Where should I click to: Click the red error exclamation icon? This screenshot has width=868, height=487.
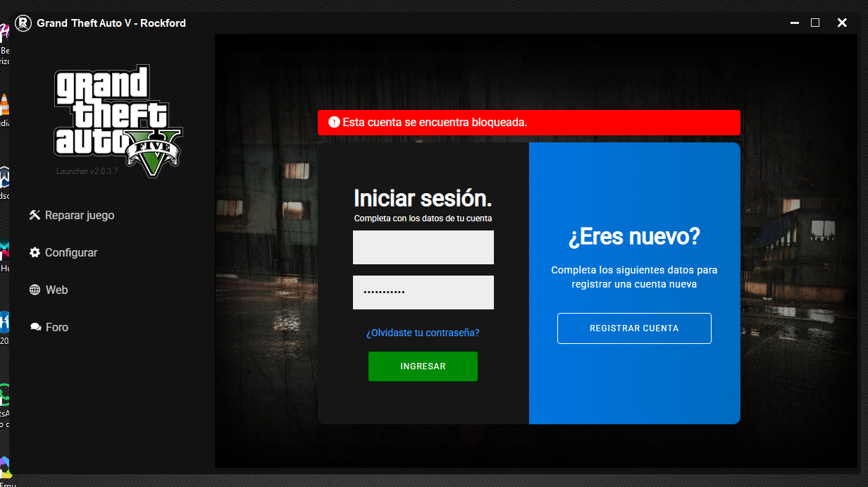334,123
